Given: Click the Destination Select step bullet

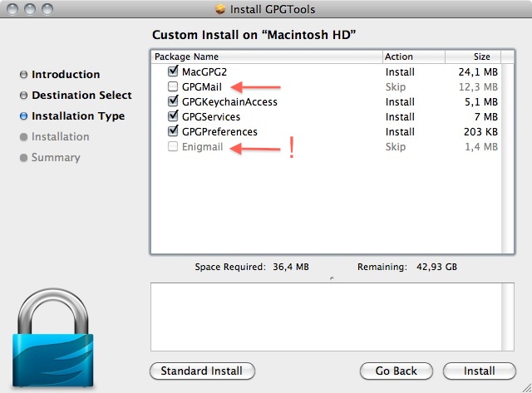Looking at the screenshot, I should tap(23, 96).
